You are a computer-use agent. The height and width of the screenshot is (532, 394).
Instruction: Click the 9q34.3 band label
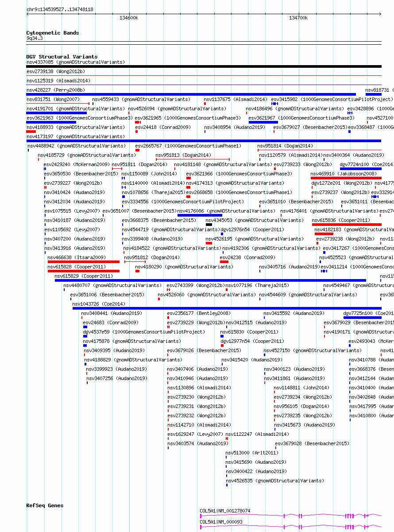pyautogui.click(x=35, y=38)
